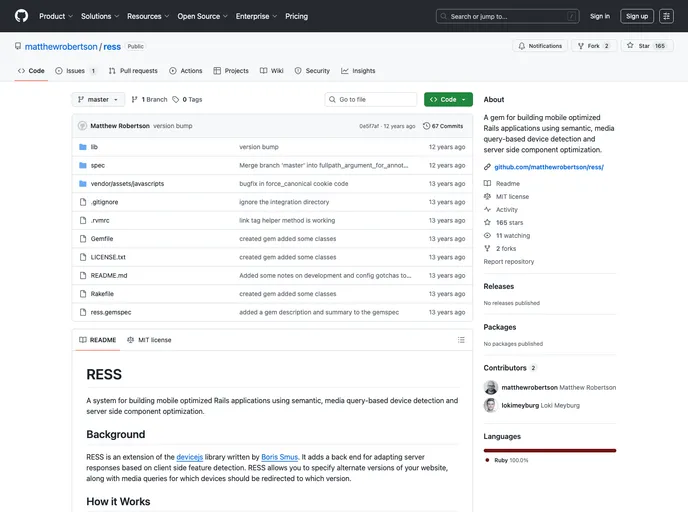Image resolution: width=688 pixels, height=512 pixels.
Task: Open the appearance settings icon next to Sign up
Action: 666,16
